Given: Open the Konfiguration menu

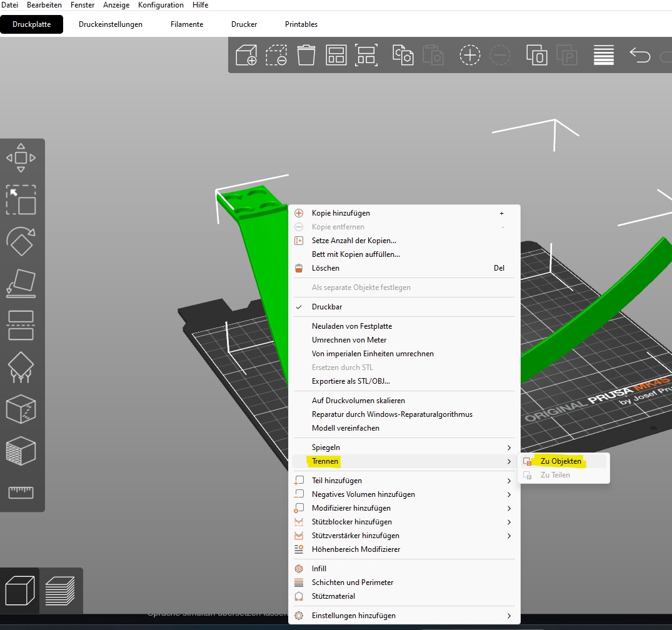Looking at the screenshot, I should [x=161, y=5].
